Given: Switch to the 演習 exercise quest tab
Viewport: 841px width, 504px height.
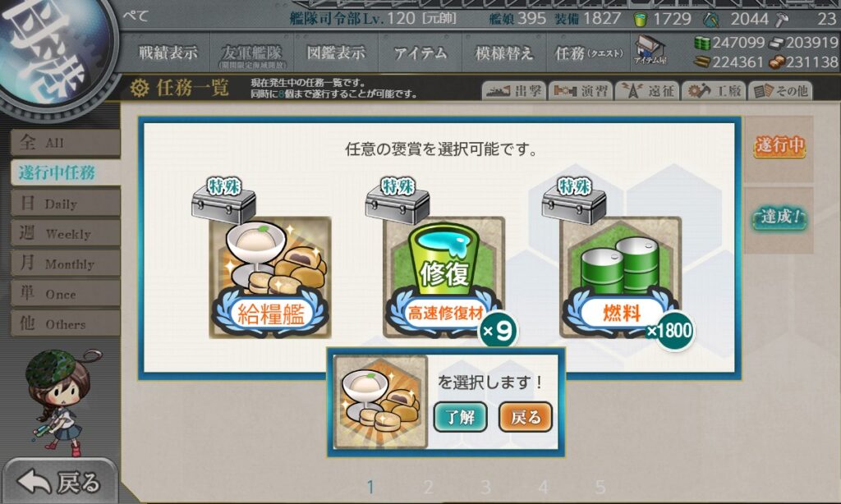Looking at the screenshot, I should (581, 91).
